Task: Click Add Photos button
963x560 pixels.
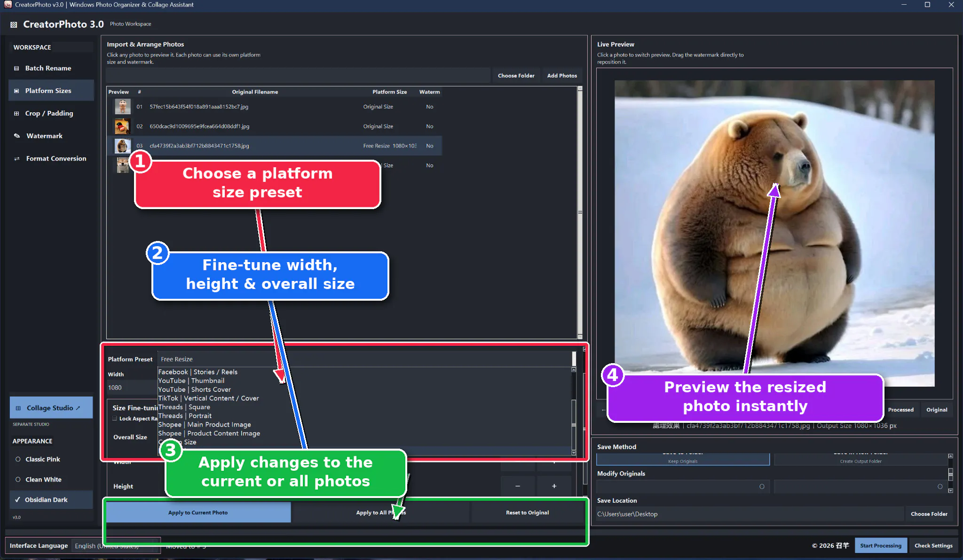Action: pyautogui.click(x=562, y=76)
